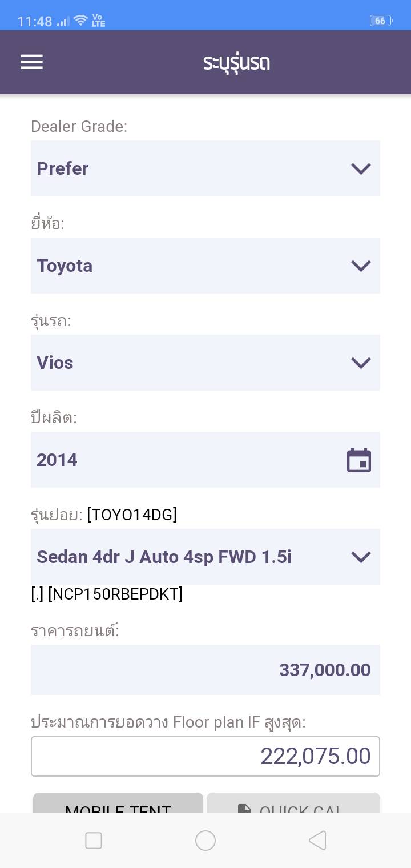Open the production year calendar picker
411x868 pixels.
[359, 460]
